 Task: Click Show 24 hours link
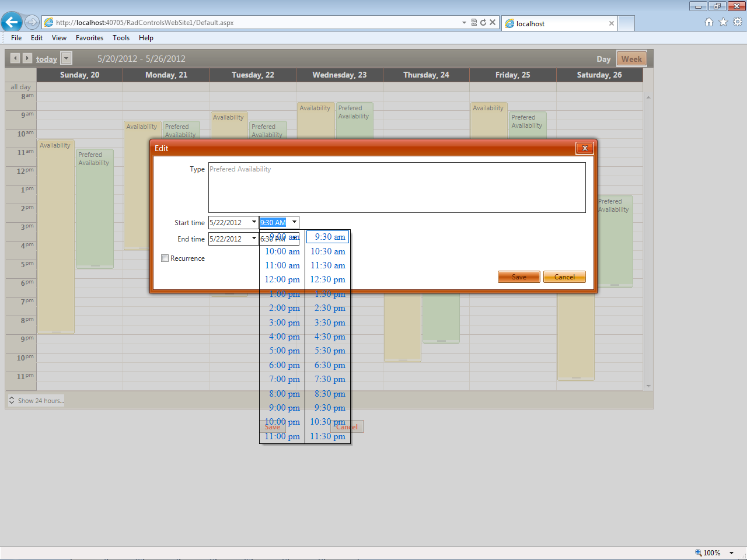[36, 401]
